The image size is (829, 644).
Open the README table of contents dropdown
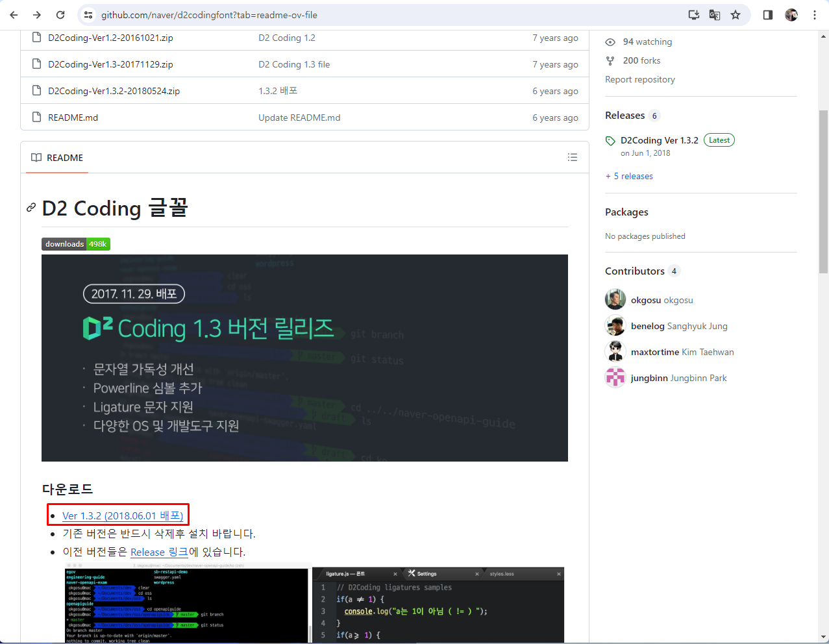coord(573,157)
